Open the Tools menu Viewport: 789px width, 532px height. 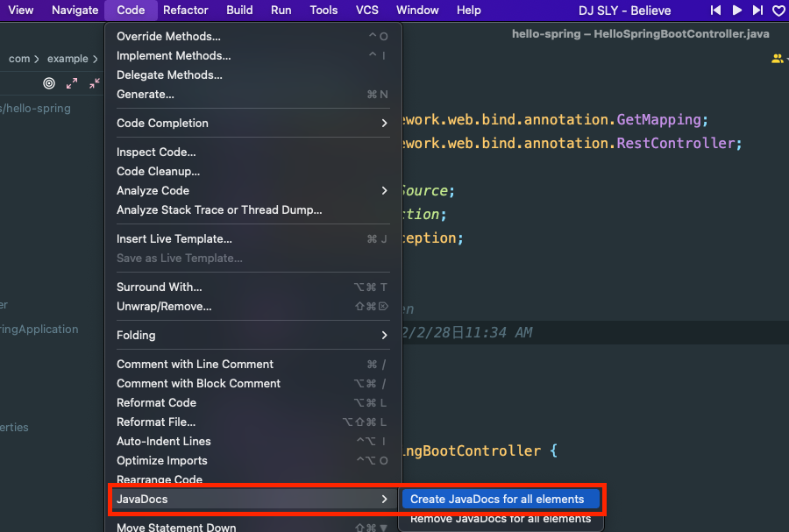(323, 10)
